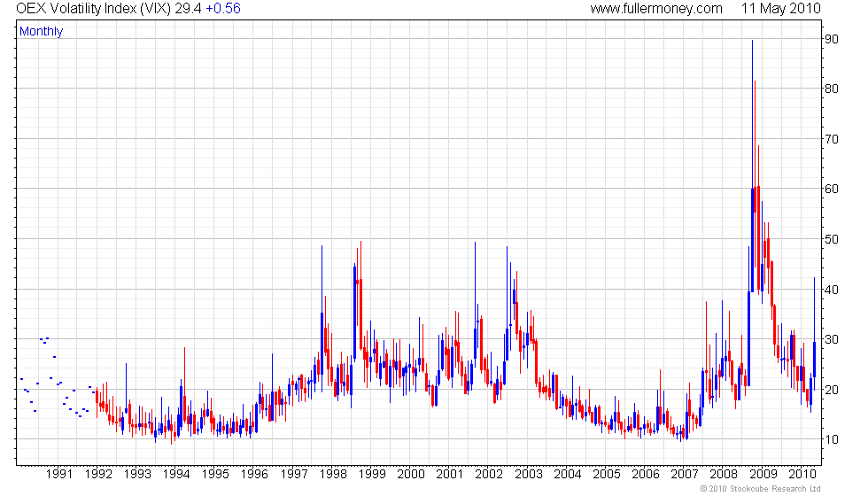868x496 pixels.
Task: Click the 1998 year axis label
Action: tap(334, 474)
